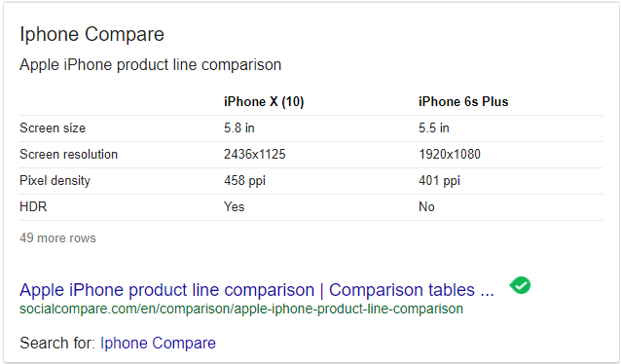Image resolution: width=621 pixels, height=364 pixels.
Task: Click the 401 ppi density value
Action: tap(440, 181)
